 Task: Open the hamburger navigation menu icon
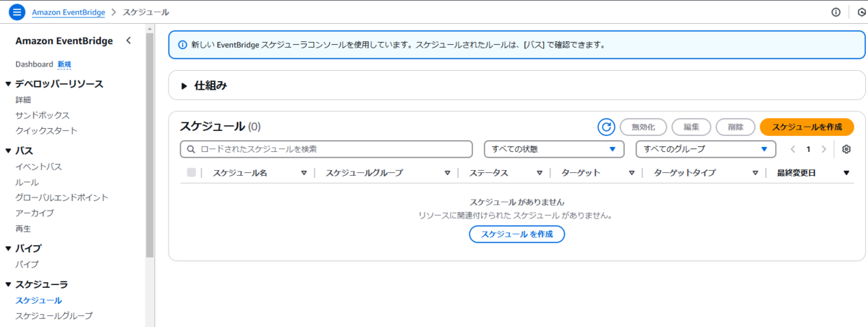point(17,12)
